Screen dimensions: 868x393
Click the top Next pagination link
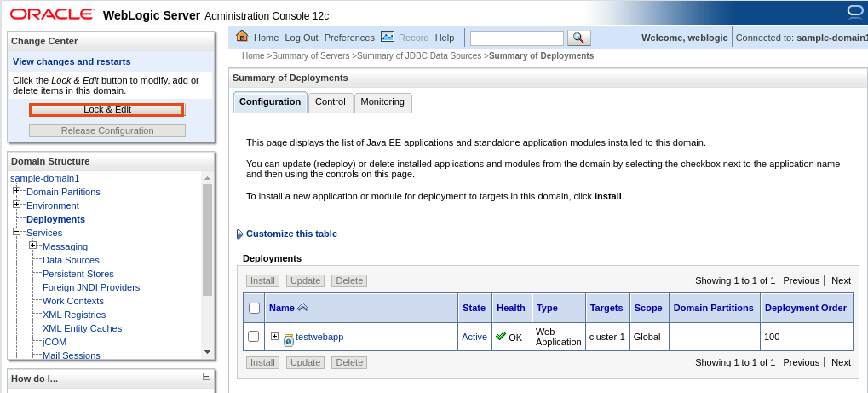841,280
